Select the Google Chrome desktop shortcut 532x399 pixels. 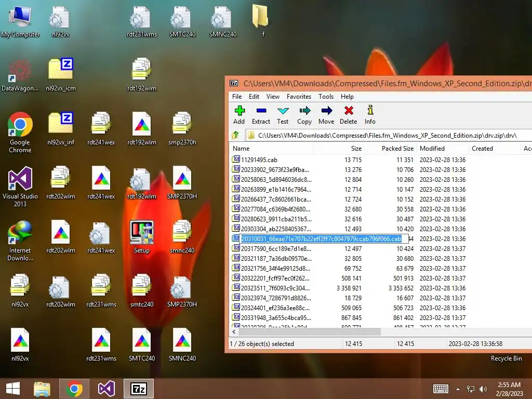(x=20, y=132)
